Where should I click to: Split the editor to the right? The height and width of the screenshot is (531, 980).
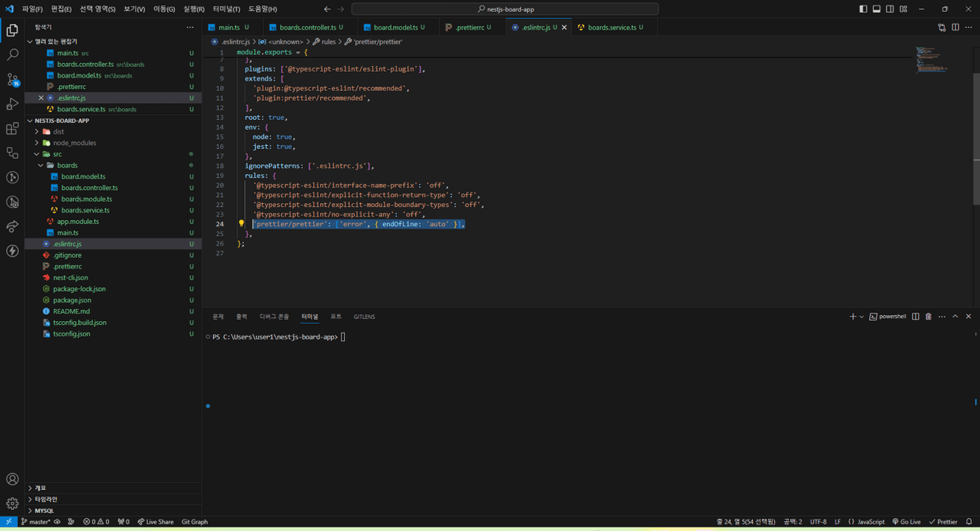(x=955, y=27)
